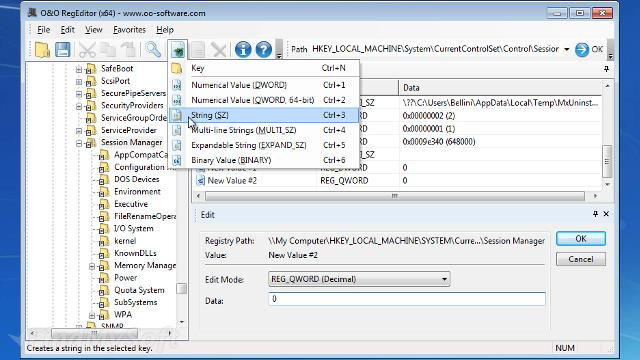Open the Edit Mode dropdown
The height and width of the screenshot is (360, 640).
359,279
